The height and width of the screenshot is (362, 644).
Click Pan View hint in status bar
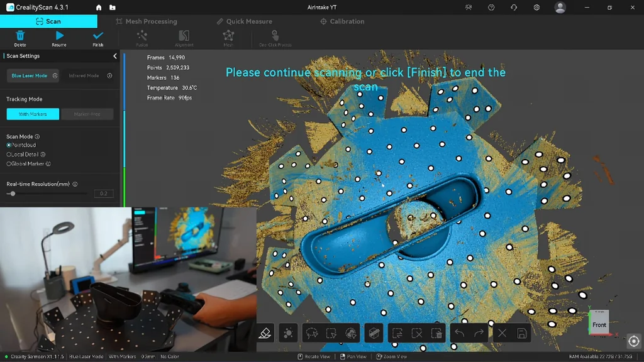click(x=353, y=357)
